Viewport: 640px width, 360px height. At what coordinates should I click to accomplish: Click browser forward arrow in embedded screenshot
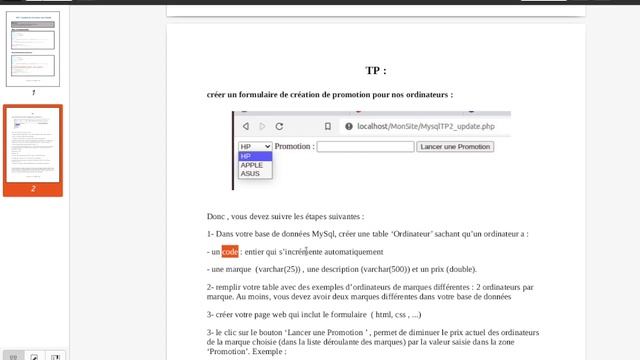point(262,127)
